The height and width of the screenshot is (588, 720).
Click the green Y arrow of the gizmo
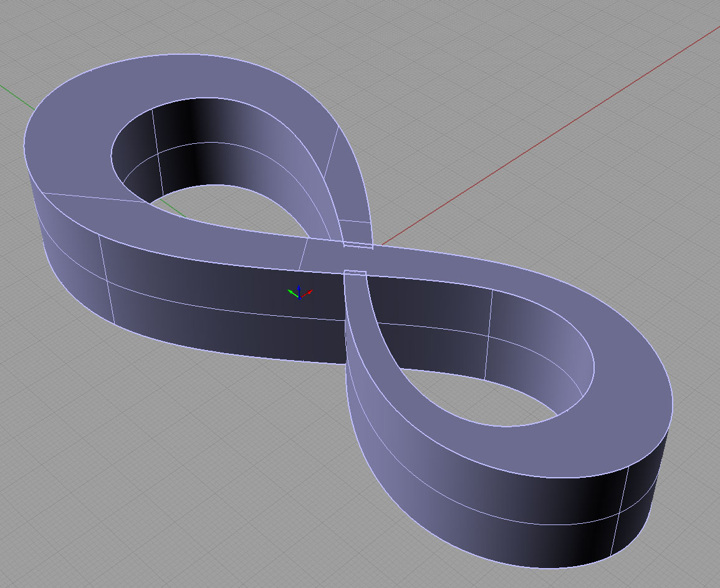pyautogui.click(x=290, y=292)
